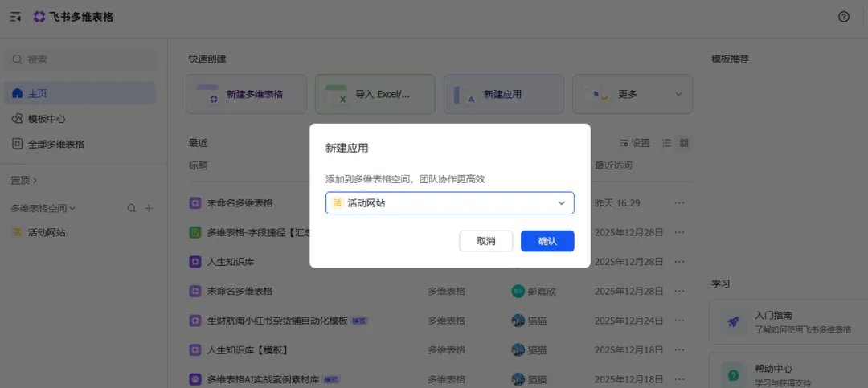The height and width of the screenshot is (388, 868).
Task: Click the 标题 column header
Action: [x=198, y=165]
